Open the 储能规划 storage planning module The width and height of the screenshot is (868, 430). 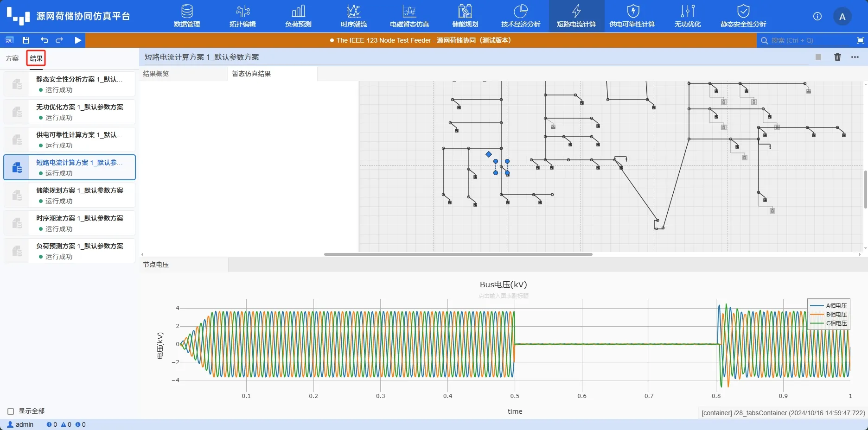[465, 16]
